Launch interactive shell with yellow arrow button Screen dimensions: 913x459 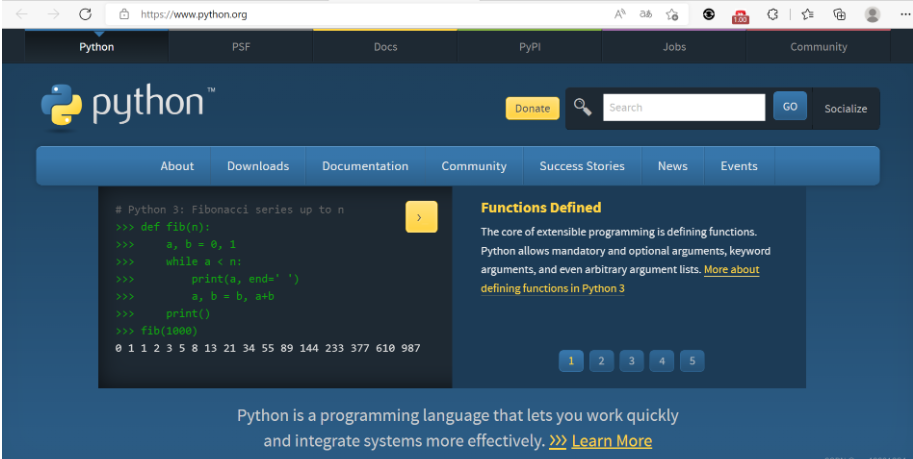tap(421, 217)
